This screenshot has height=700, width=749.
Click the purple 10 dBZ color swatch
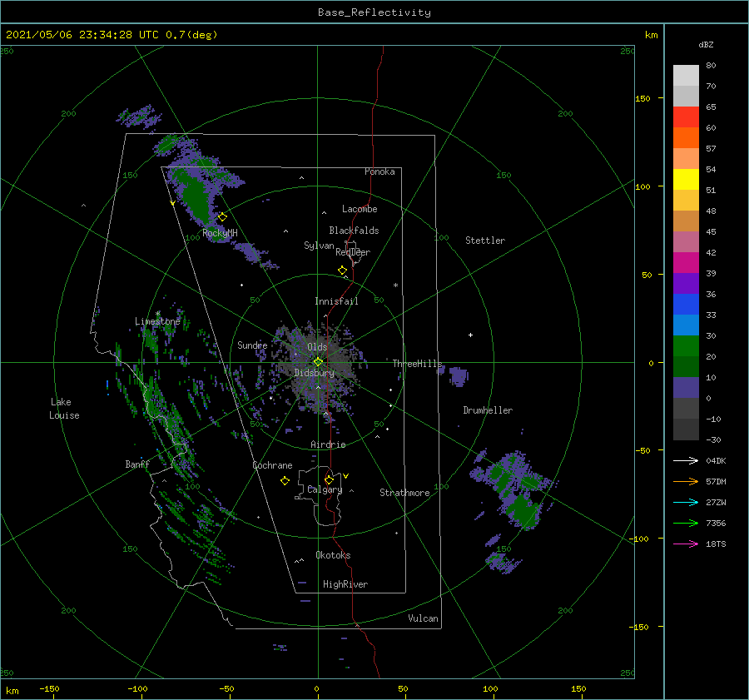[686, 387]
